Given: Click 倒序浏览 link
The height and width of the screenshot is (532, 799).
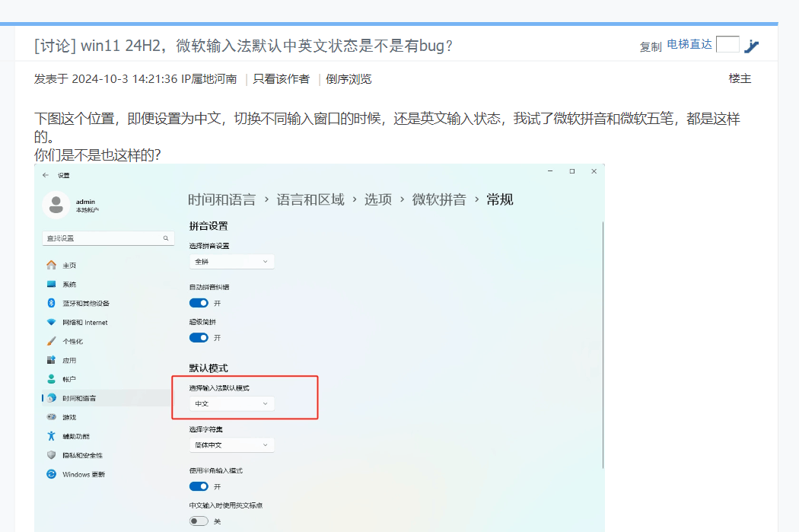Looking at the screenshot, I should click(x=349, y=79).
